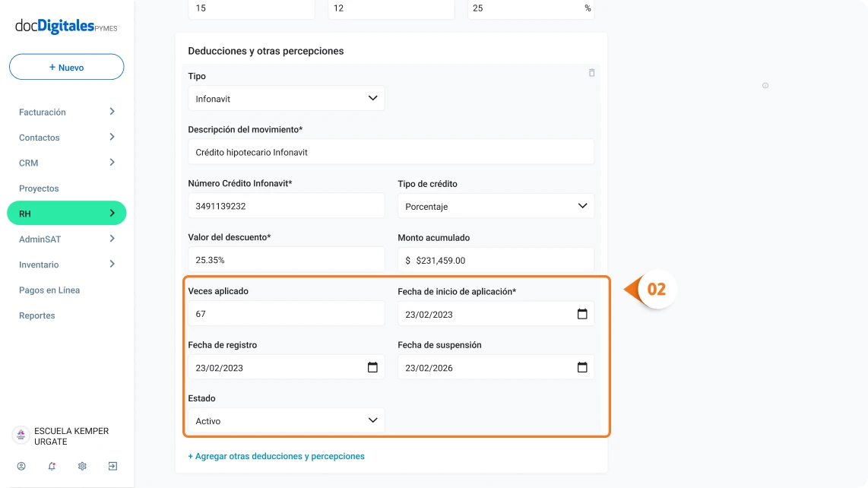
Task: Click ESCUELA KEMPER URGATE company name
Action: [71, 436]
